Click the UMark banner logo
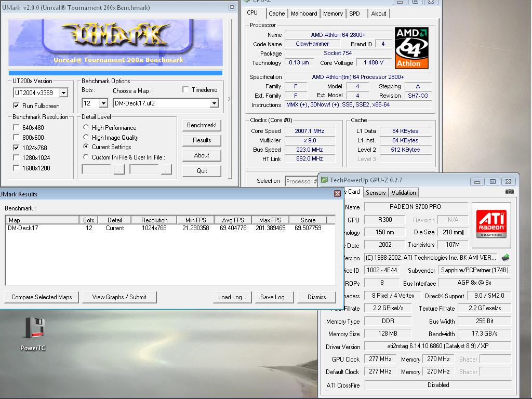Screen dimensions: 532x399 (116, 43)
